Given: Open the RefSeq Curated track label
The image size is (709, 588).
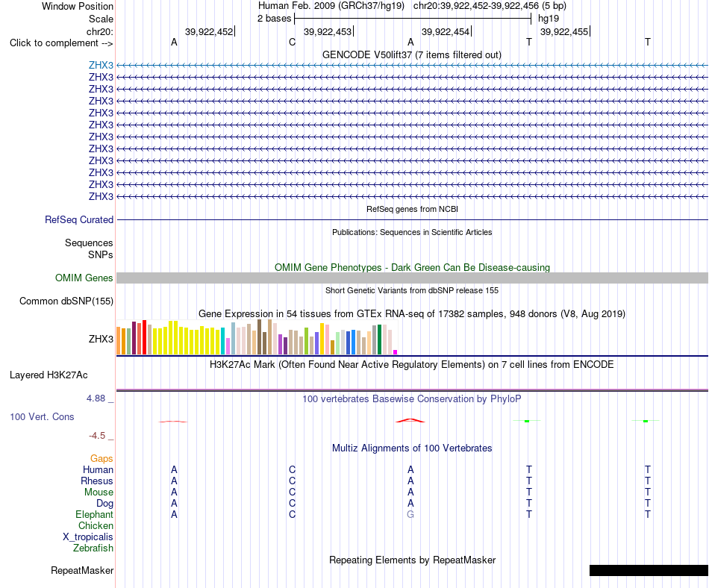Looking at the screenshot, I should [x=78, y=219].
